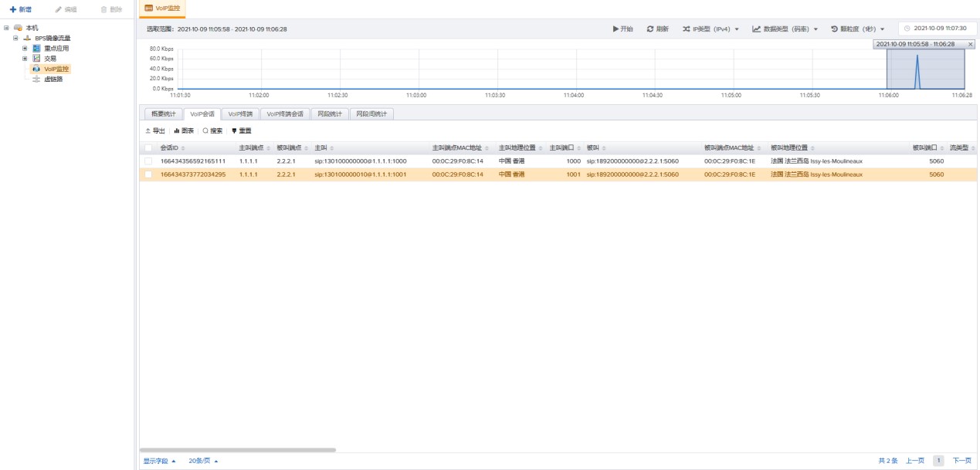This screenshot has height=470, width=980.
Task: Click the VoIP监控 page tab at top
Action: tap(162, 8)
